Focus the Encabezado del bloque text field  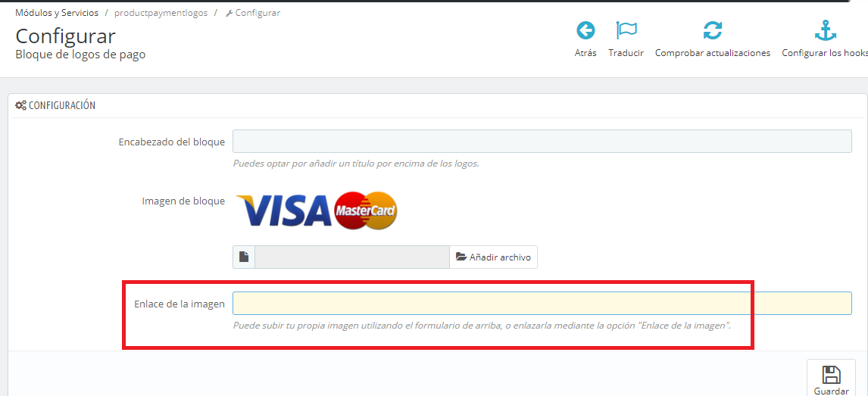click(542, 141)
